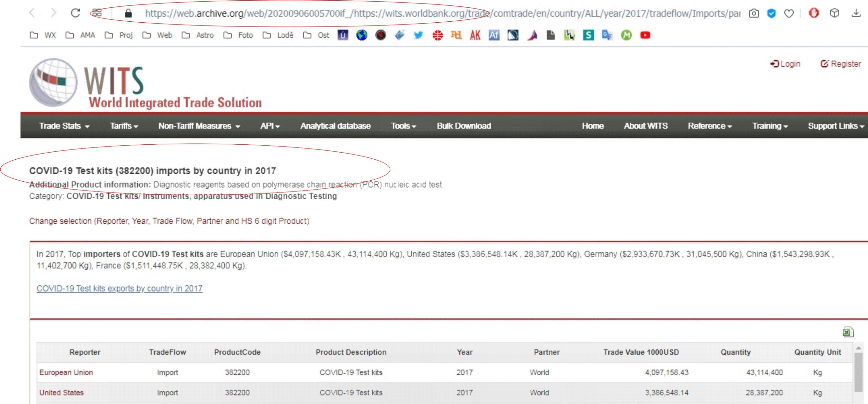Open the Analytical database menu item
868x404 pixels.
click(335, 126)
